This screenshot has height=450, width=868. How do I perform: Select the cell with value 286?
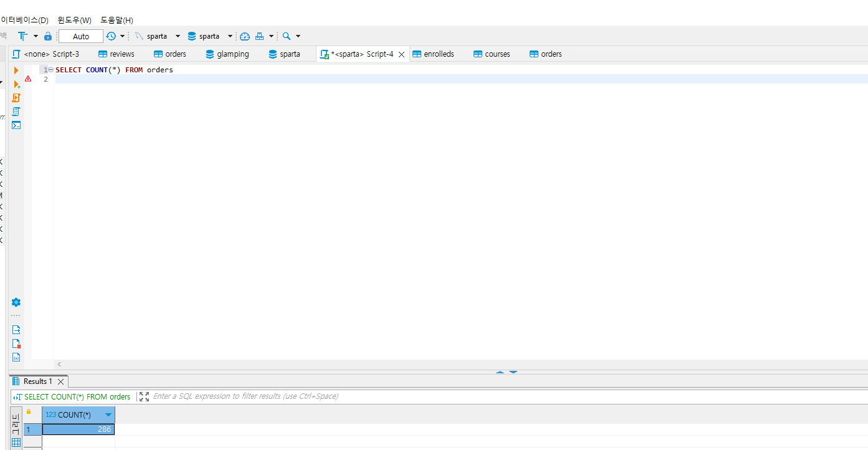point(79,429)
